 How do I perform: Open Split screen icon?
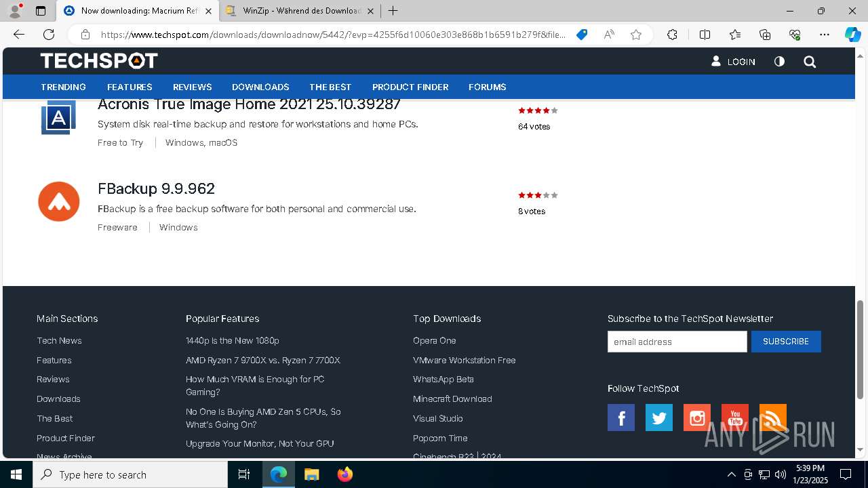(x=705, y=35)
